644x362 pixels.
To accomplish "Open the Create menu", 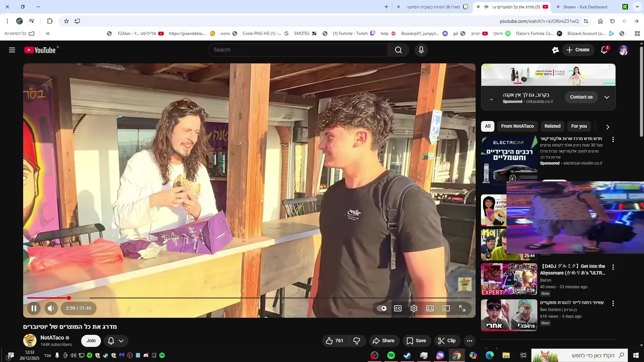I will pyautogui.click(x=578, y=50).
